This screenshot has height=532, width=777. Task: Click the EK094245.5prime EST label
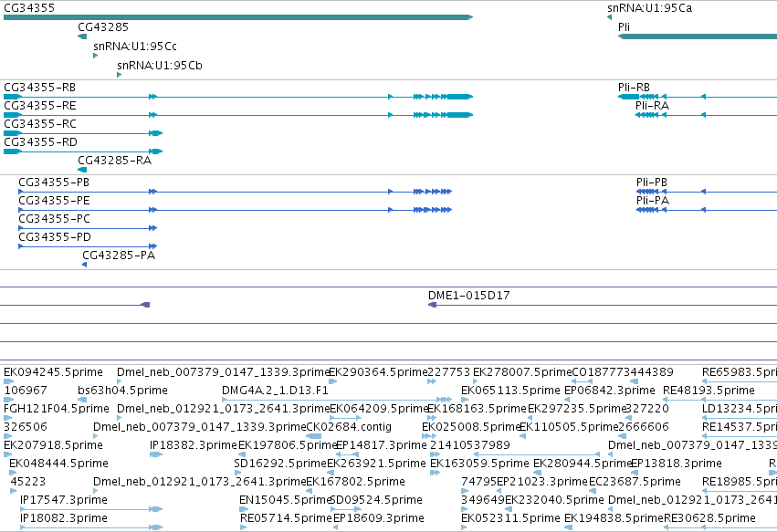tap(53, 372)
